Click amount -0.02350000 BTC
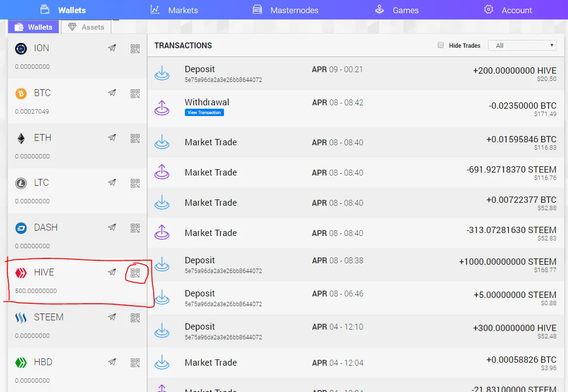Screen dimensions: 568x392 click(x=522, y=106)
